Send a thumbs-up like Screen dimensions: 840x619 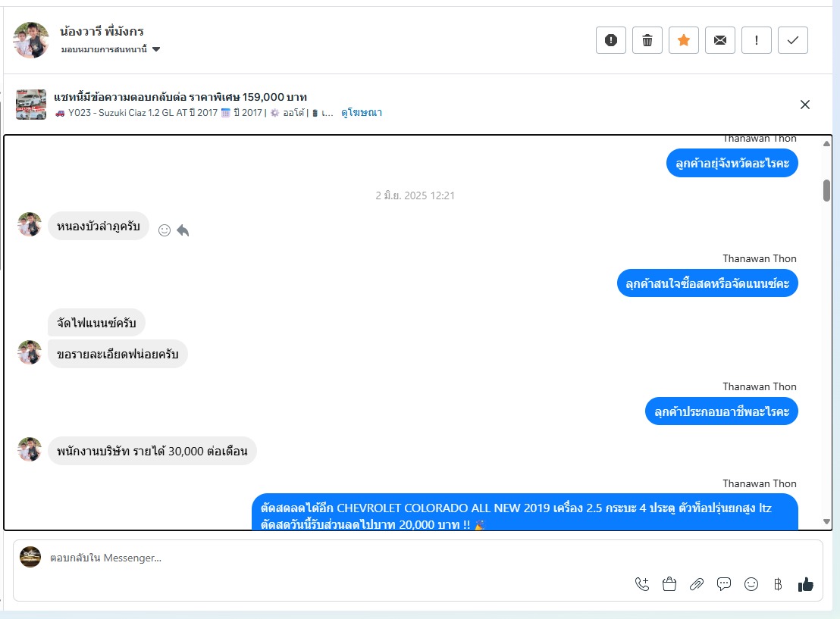[806, 584]
